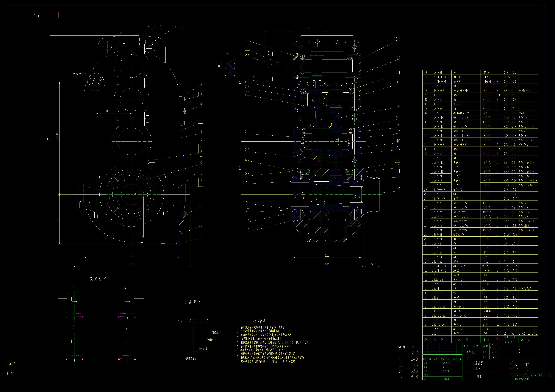Image resolution: width=555 pixels, height=392 pixels.
Task: Click part code 'J597-53'
Action: pyautogui.click(x=437, y=154)
